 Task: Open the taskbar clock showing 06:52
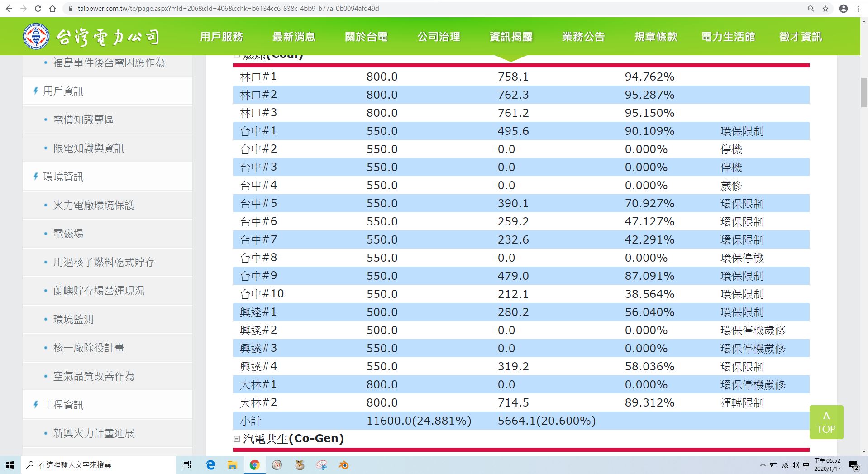pyautogui.click(x=827, y=465)
